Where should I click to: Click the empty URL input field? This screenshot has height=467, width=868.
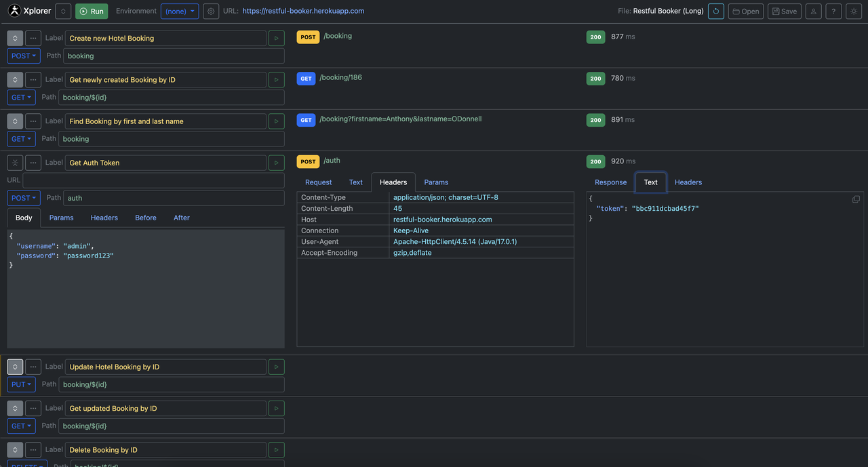153,180
